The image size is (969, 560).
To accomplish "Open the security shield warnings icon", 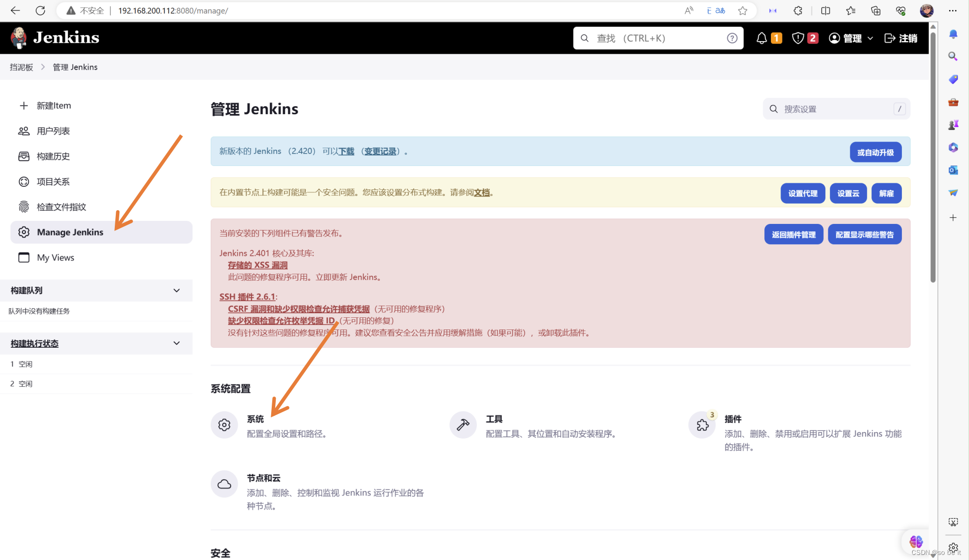I will [798, 38].
